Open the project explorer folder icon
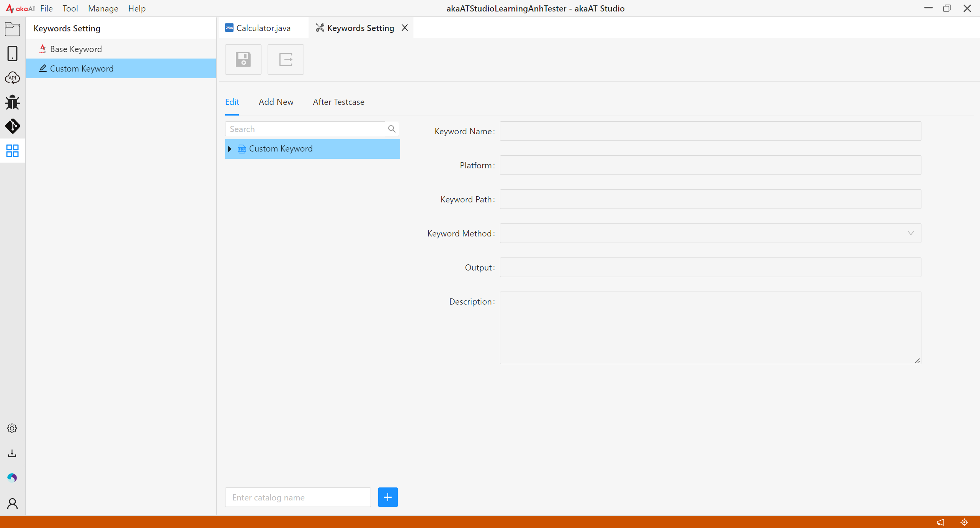980x528 pixels. coord(12,29)
